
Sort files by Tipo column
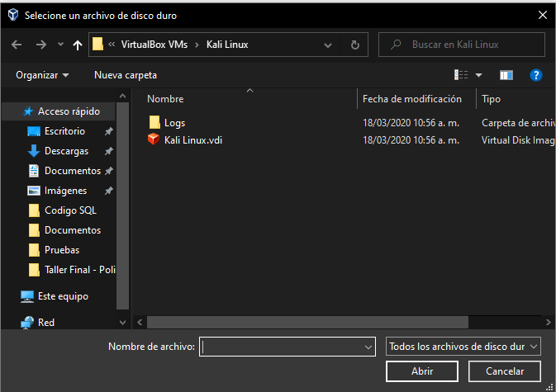click(491, 99)
